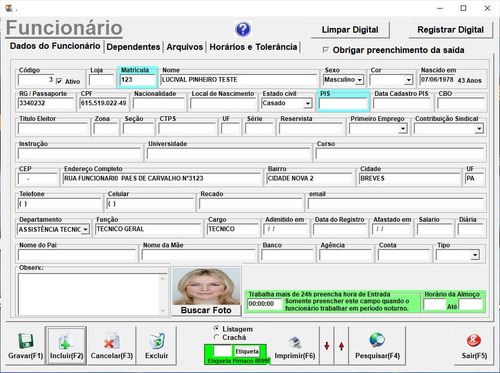Click the Registrar Digital button
Viewport: 500px width, 373px height.
(x=450, y=30)
